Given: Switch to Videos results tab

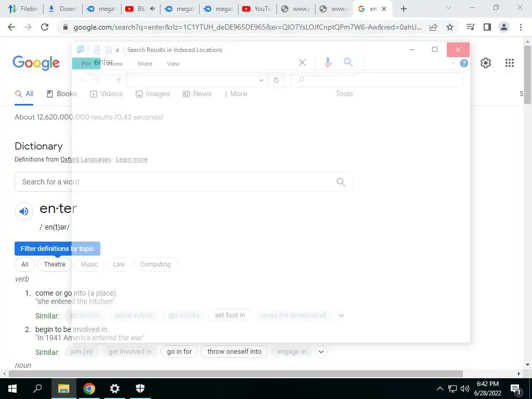Looking at the screenshot, I should pyautogui.click(x=106, y=94).
